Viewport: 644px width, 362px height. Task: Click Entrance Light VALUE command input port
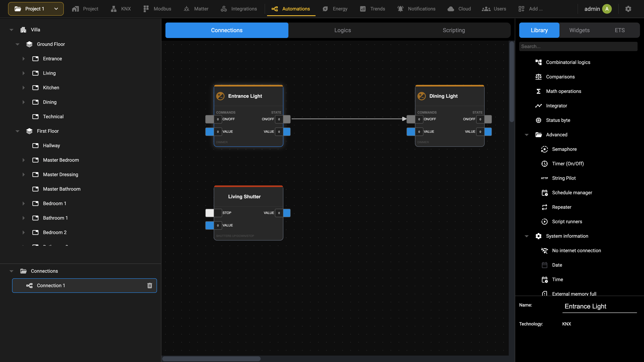(x=210, y=132)
